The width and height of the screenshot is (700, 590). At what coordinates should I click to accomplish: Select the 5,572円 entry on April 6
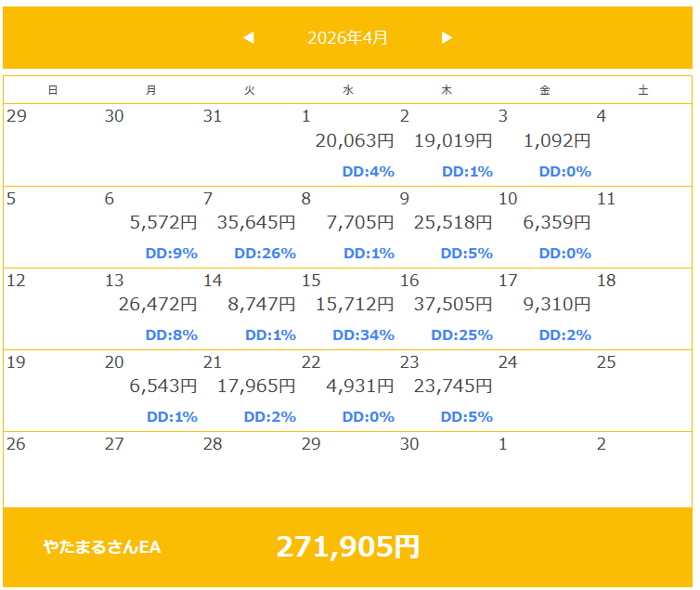click(x=163, y=222)
